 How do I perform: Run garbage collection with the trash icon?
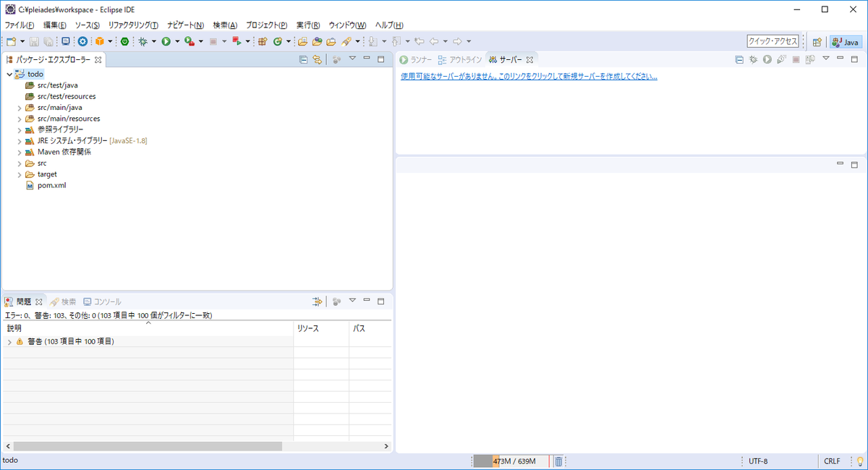[x=558, y=461]
